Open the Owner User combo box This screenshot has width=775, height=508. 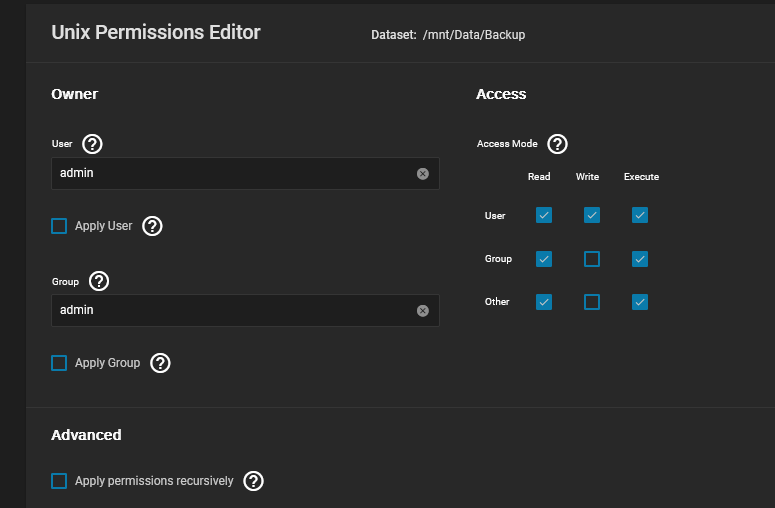tap(245, 173)
